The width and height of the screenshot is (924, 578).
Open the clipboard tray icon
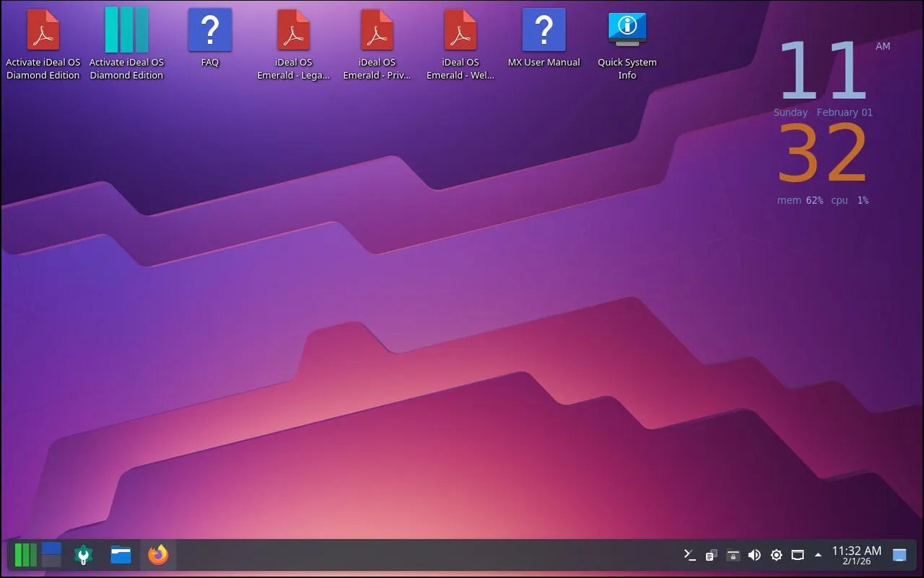pyautogui.click(x=711, y=555)
